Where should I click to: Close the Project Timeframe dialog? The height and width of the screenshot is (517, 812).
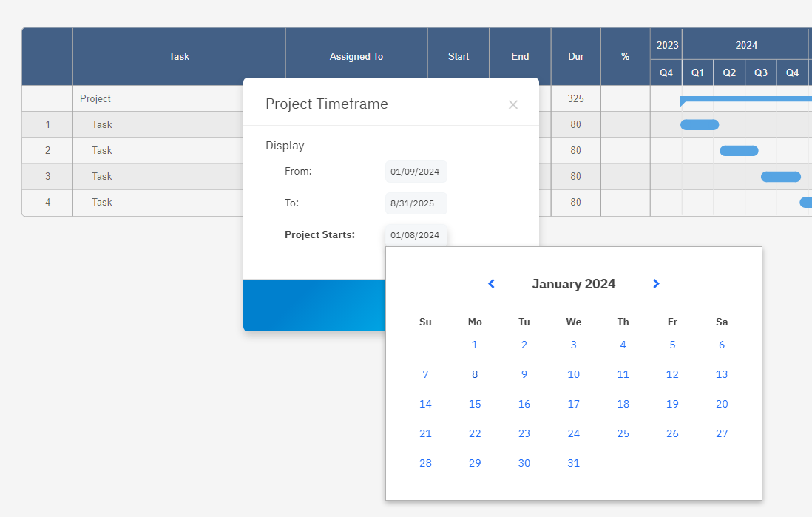(513, 104)
